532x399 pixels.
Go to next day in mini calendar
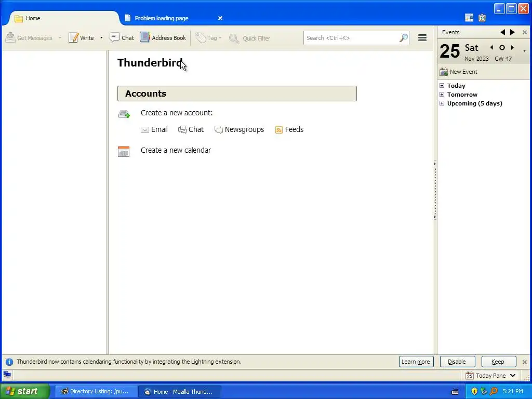pos(512,47)
